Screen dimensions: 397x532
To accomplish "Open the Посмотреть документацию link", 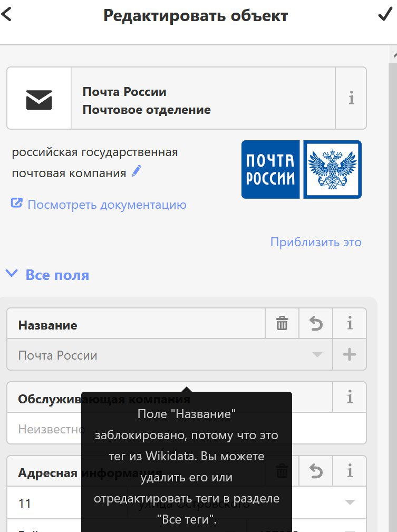I will click(x=107, y=205).
